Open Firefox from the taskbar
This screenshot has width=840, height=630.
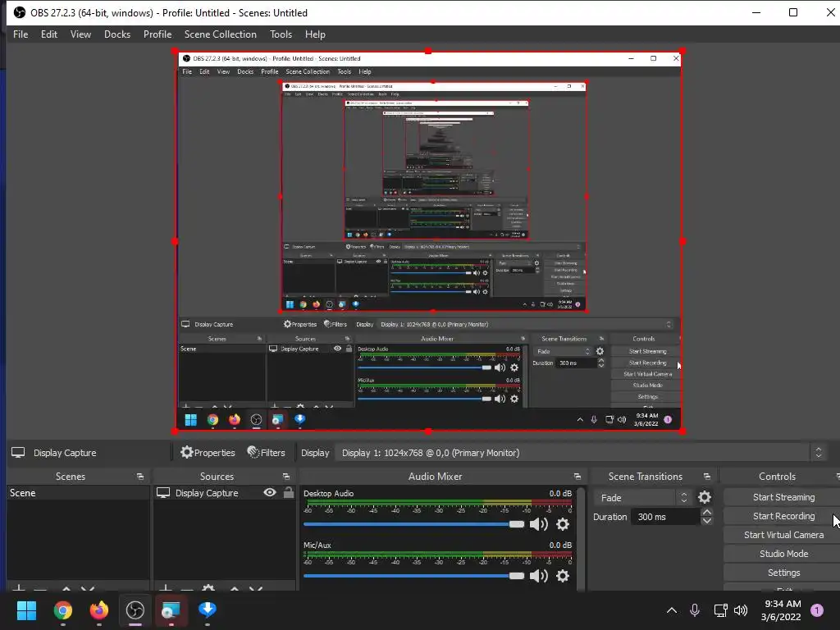click(x=98, y=610)
